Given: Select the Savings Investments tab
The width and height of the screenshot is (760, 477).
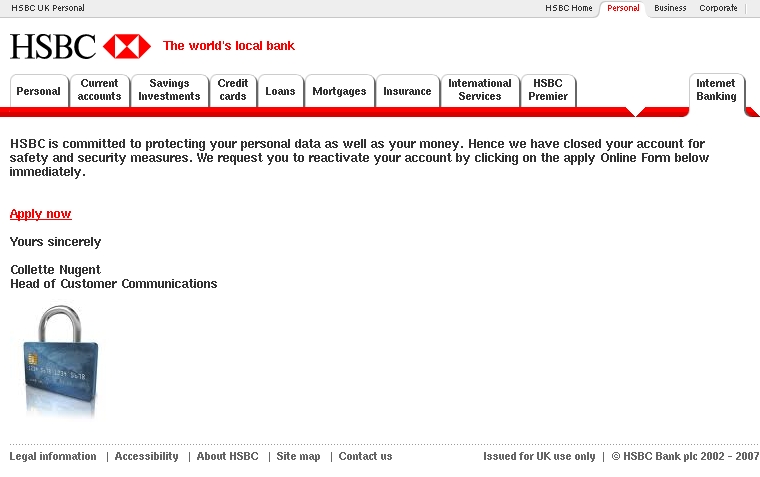Looking at the screenshot, I should [x=169, y=90].
